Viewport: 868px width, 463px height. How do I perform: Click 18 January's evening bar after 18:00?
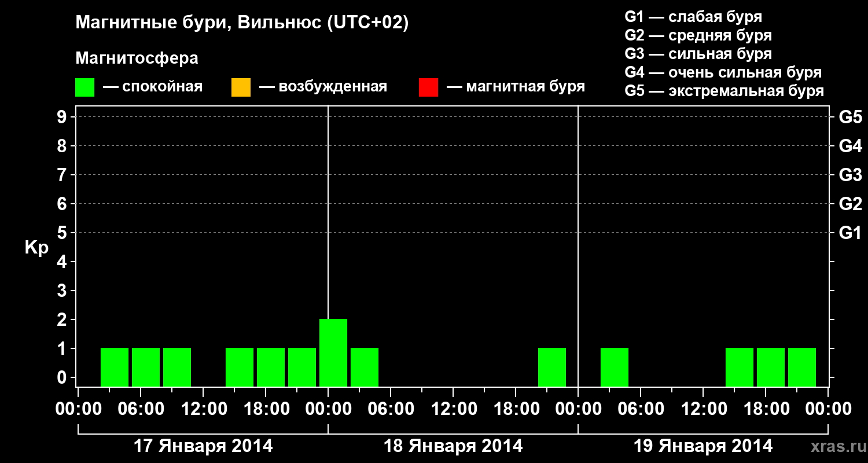click(x=552, y=367)
